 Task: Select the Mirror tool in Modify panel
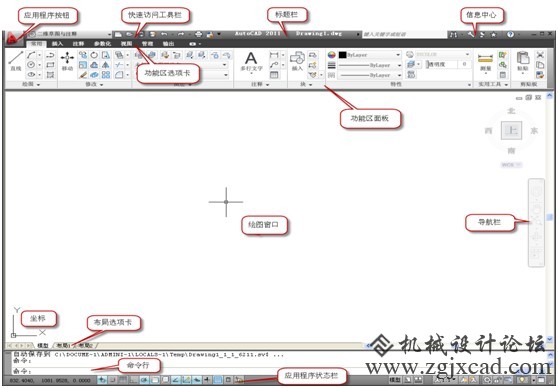click(x=105, y=65)
